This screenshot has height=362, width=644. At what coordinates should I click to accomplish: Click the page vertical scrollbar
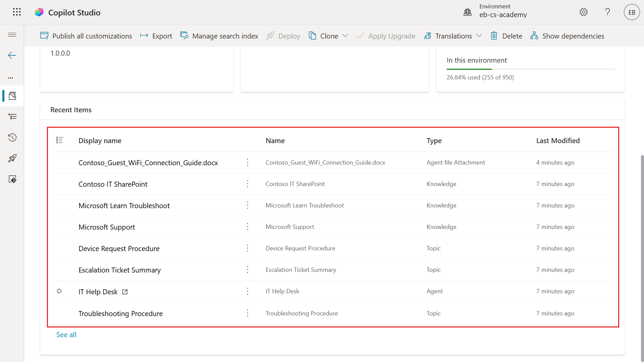642,258
